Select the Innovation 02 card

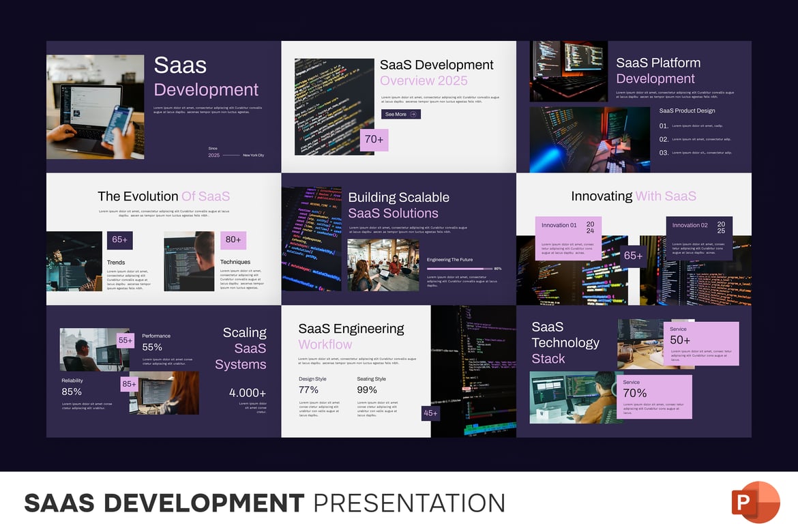(699, 238)
